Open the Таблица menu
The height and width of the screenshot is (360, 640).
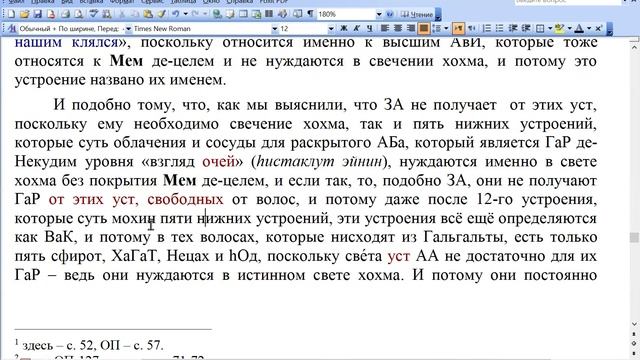[183, 2]
